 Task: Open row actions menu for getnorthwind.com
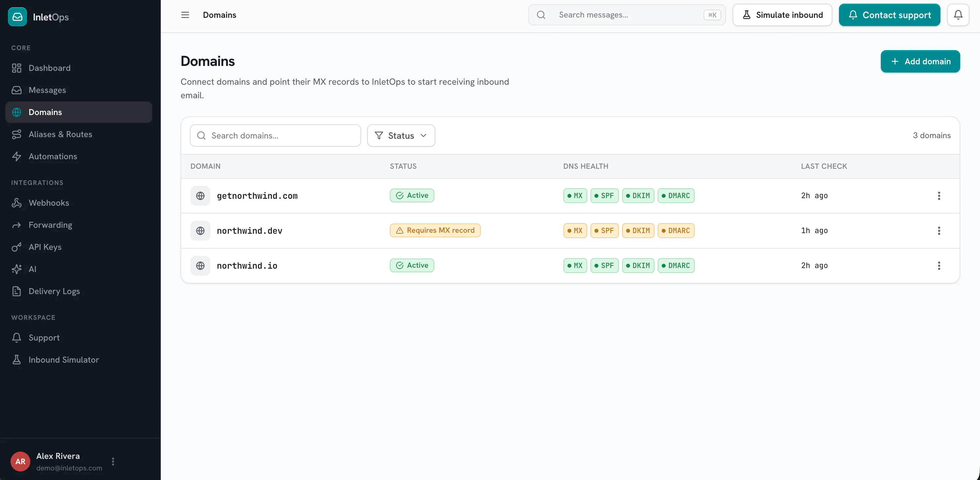click(x=939, y=195)
